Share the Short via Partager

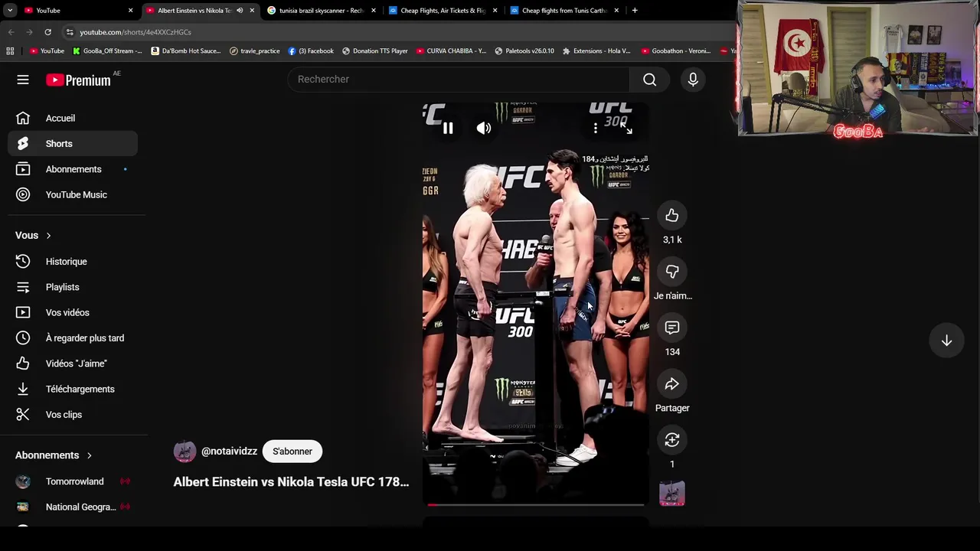[x=672, y=384]
